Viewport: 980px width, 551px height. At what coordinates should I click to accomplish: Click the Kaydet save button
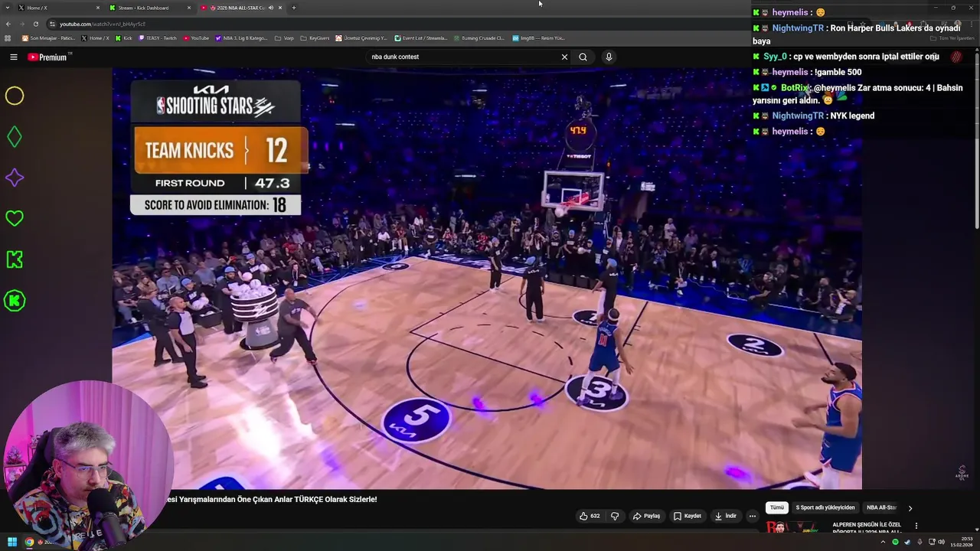[x=688, y=516]
